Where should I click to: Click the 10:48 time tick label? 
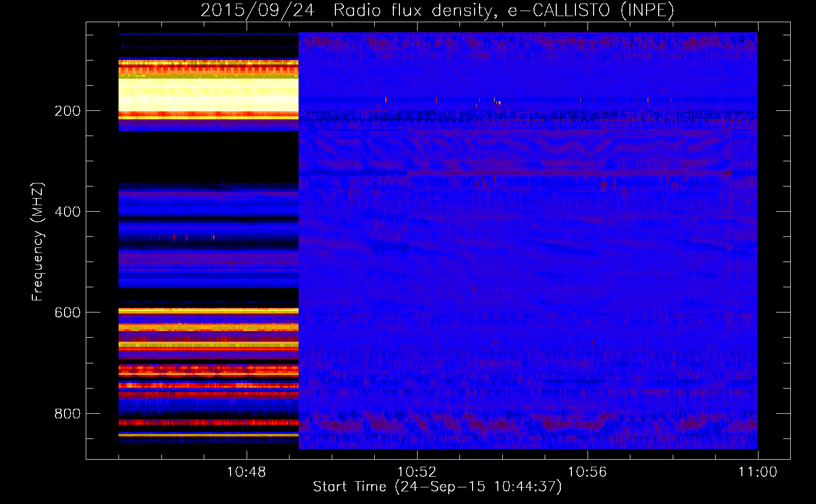(x=247, y=472)
